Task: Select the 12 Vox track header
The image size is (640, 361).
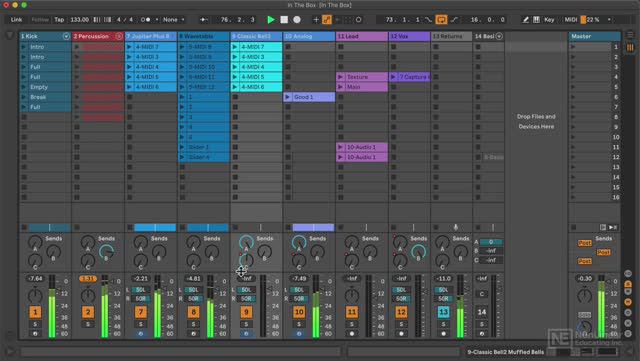Action: click(409, 36)
